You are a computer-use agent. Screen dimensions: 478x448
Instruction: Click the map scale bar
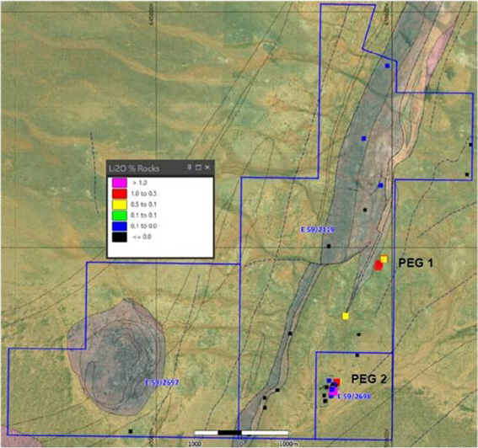coord(241,433)
